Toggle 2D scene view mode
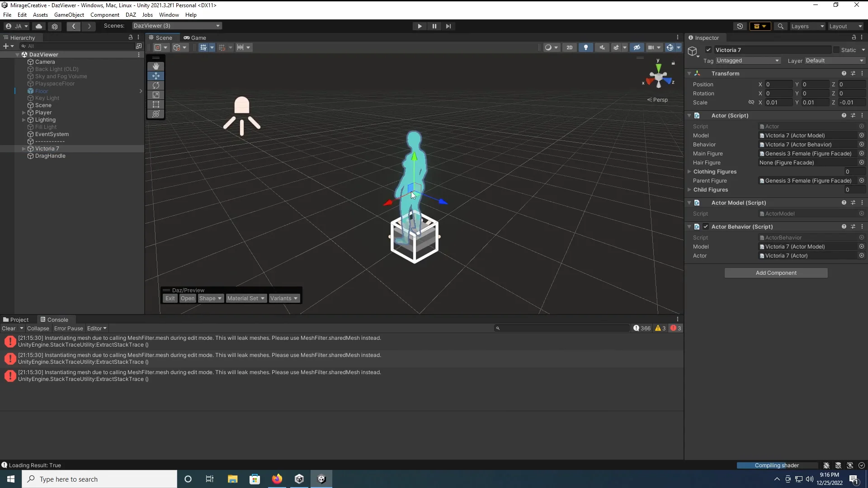The image size is (868, 488). click(x=570, y=47)
